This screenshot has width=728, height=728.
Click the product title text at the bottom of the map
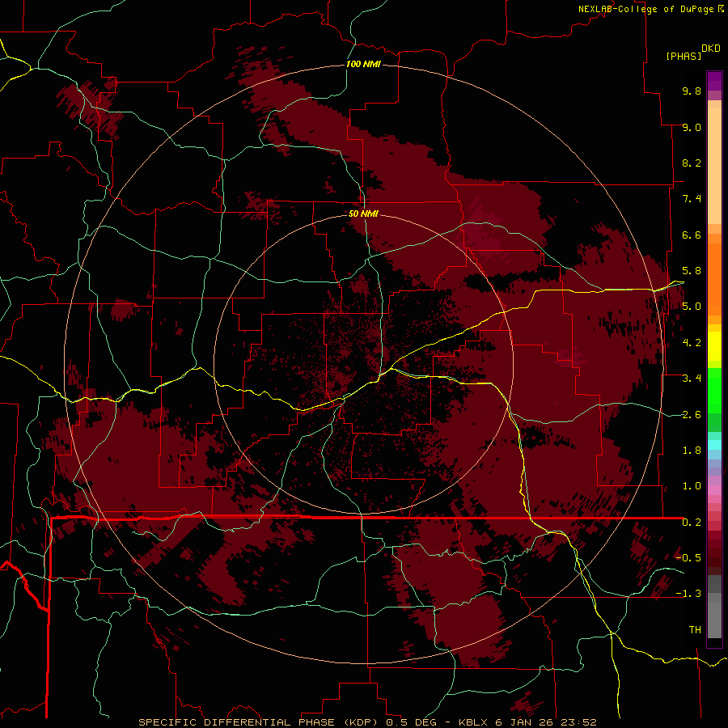367,722
